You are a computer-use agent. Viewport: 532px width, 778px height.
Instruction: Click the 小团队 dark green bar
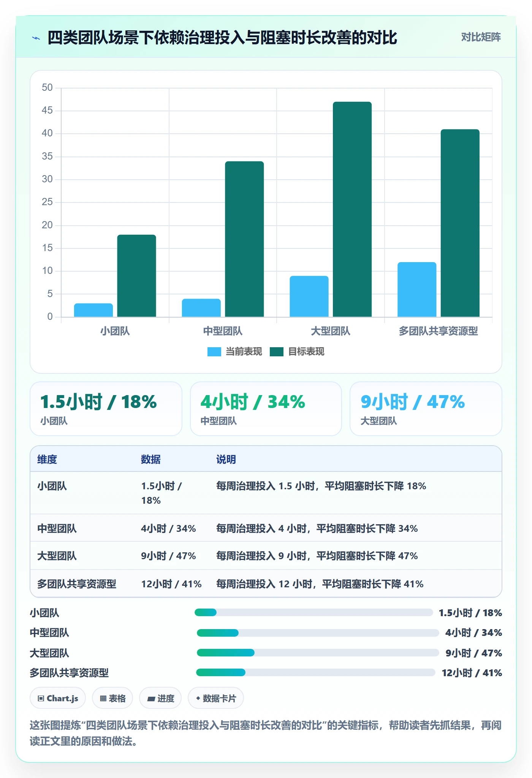136,276
